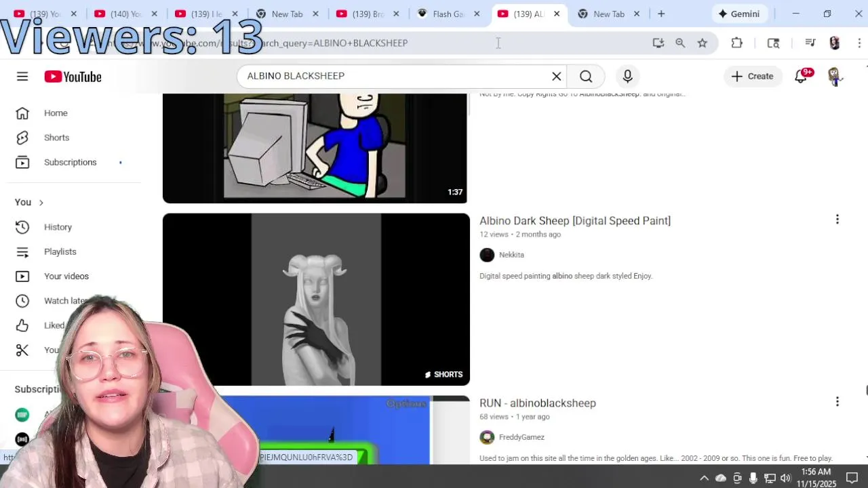Open Chrome three-dot menu

click(x=859, y=43)
